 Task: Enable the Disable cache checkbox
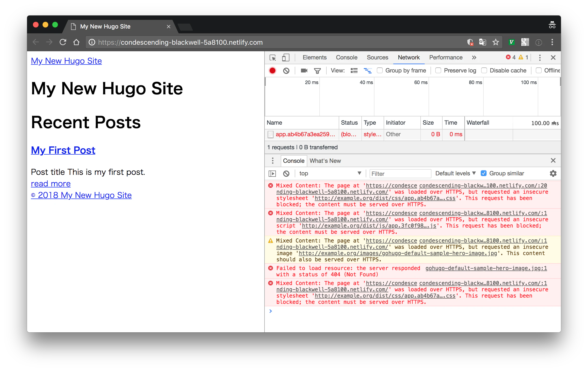click(x=484, y=71)
